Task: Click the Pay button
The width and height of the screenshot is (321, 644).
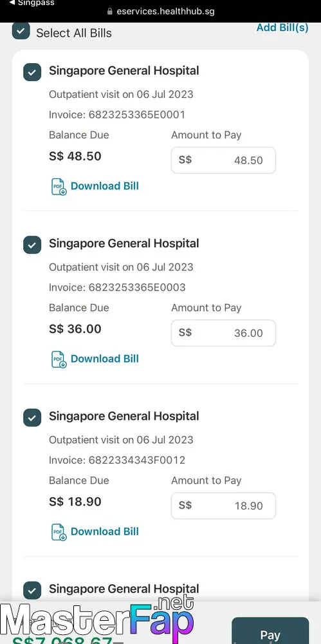Action: click(270, 630)
